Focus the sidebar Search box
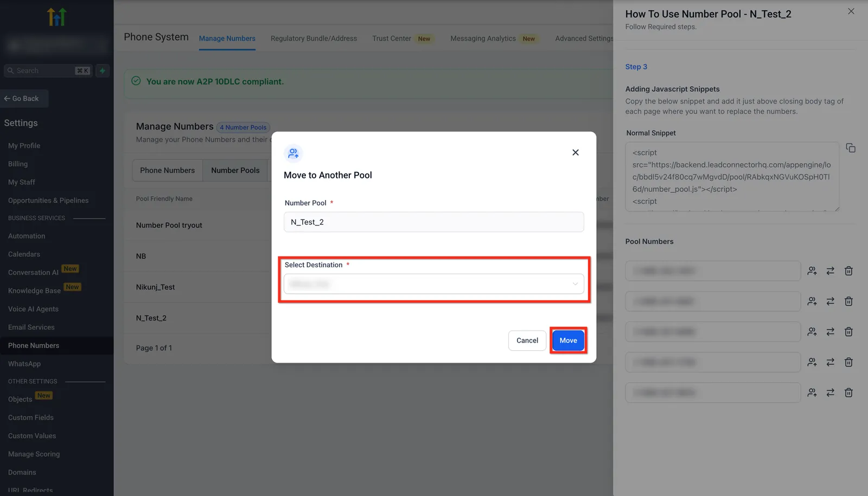The height and width of the screenshot is (496, 868). click(48, 70)
